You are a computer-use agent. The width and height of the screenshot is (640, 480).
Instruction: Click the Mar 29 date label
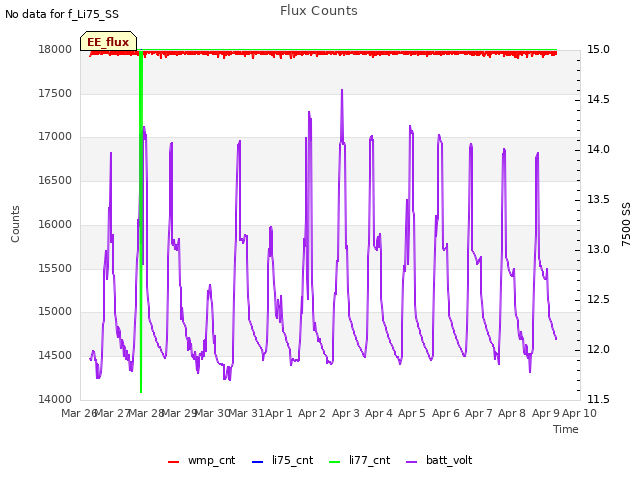(180, 413)
